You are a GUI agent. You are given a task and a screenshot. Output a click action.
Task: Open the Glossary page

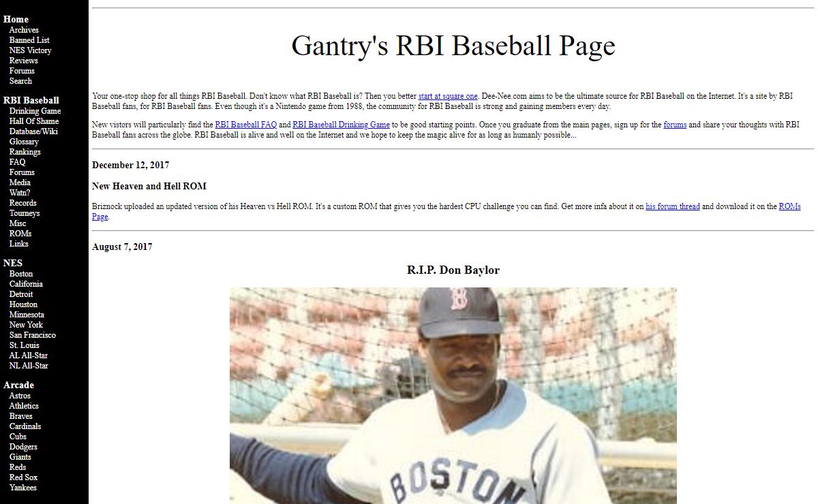click(x=24, y=142)
